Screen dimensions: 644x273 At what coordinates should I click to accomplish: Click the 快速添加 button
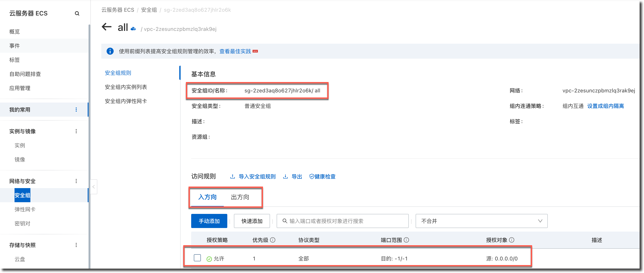252,221
